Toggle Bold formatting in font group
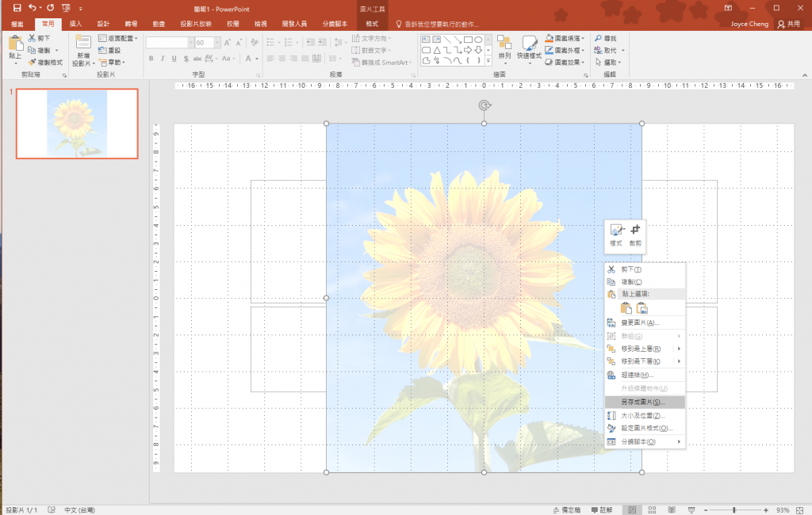The width and height of the screenshot is (812, 515). [x=151, y=59]
